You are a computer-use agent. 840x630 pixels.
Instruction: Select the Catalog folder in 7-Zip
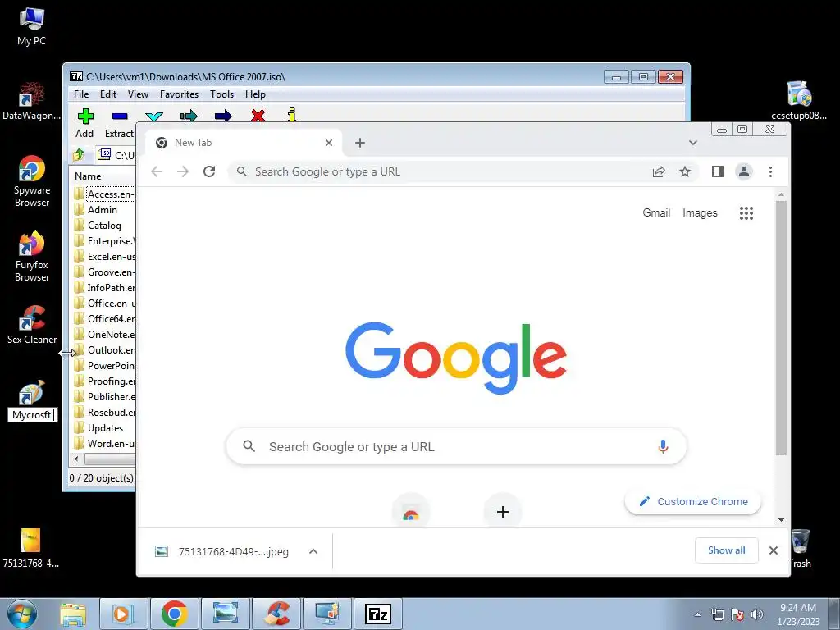click(104, 226)
